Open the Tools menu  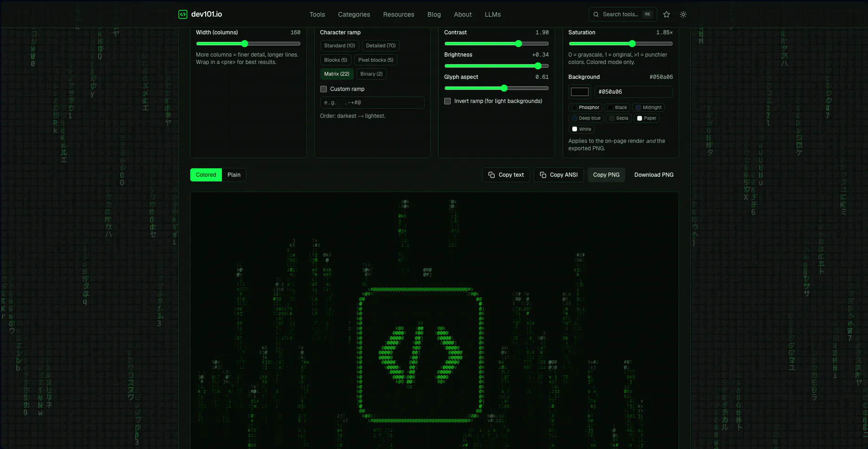click(x=317, y=14)
